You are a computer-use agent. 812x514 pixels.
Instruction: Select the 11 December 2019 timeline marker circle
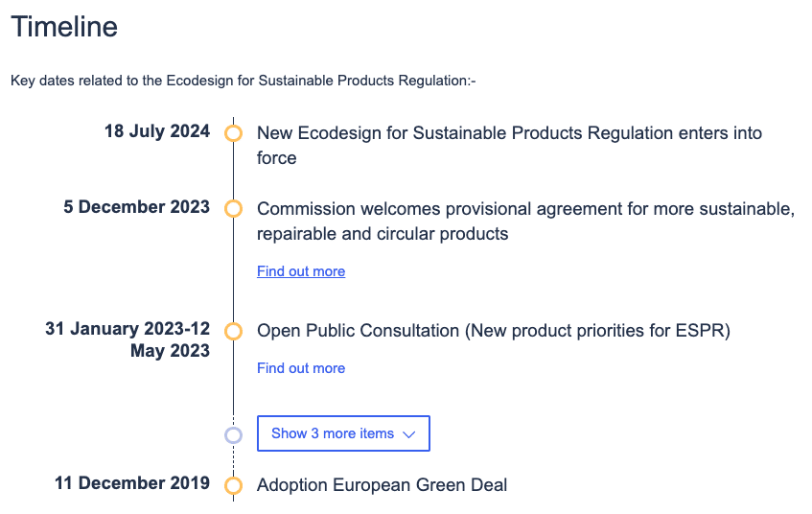[233, 485]
